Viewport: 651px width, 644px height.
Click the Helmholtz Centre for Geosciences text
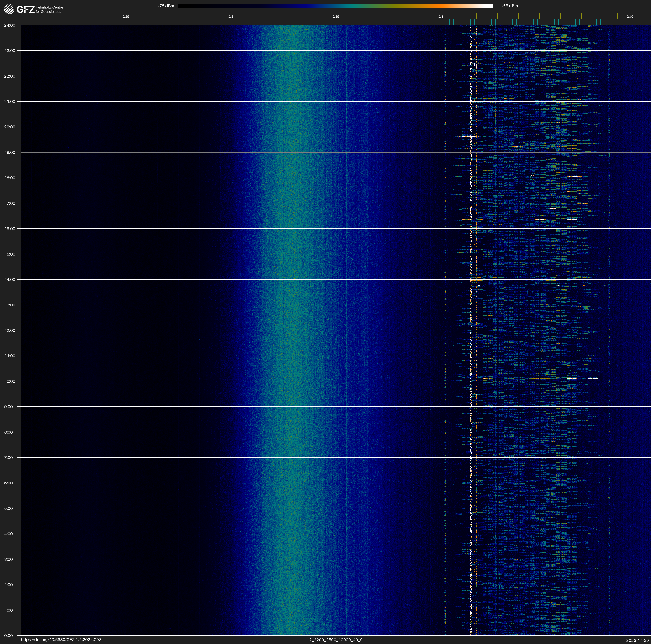click(49, 9)
